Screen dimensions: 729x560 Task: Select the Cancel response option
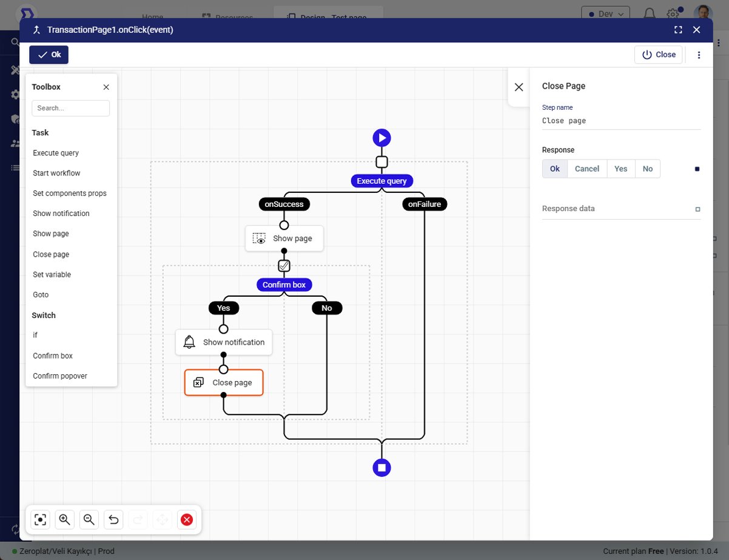pos(586,169)
